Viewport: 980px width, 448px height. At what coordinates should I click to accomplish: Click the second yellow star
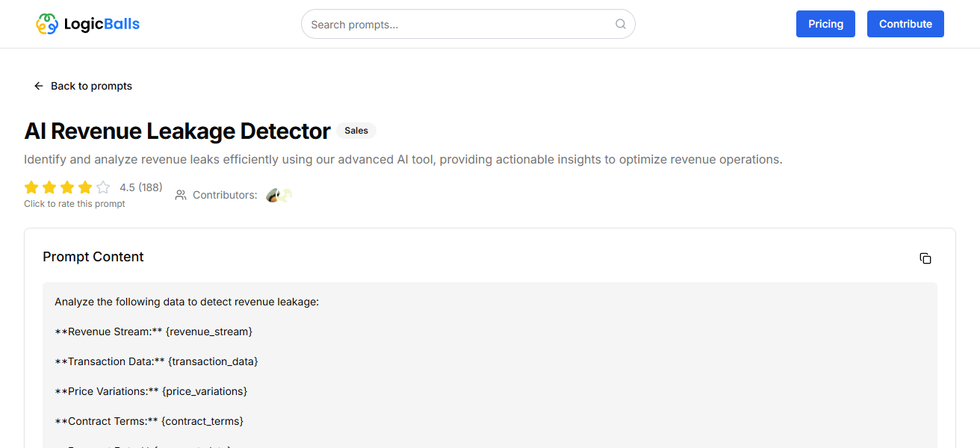(49, 187)
